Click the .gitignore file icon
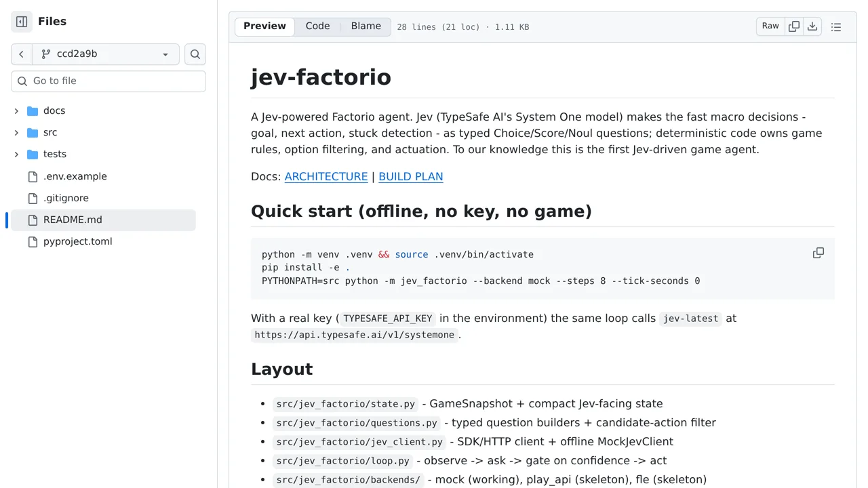 tap(33, 199)
